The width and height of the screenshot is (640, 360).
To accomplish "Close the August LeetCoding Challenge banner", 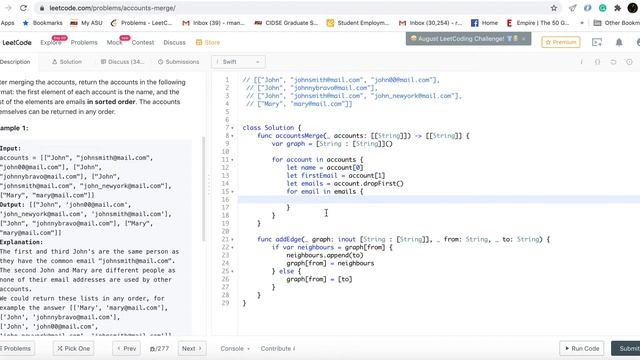I will (x=524, y=39).
